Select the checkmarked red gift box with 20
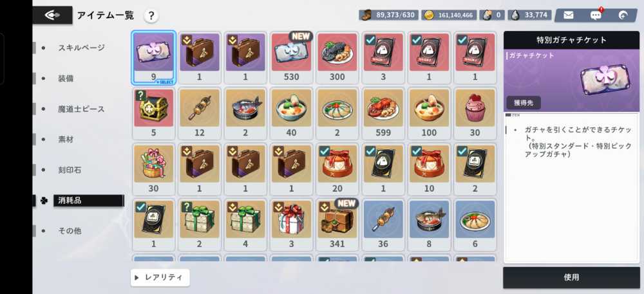 click(x=337, y=169)
